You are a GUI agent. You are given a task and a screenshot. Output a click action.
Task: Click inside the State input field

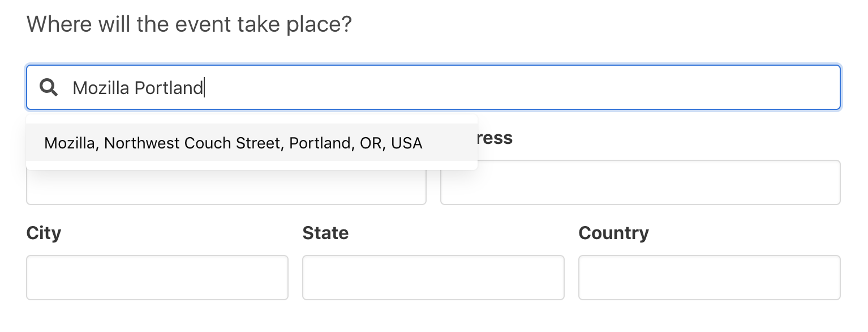tap(433, 278)
